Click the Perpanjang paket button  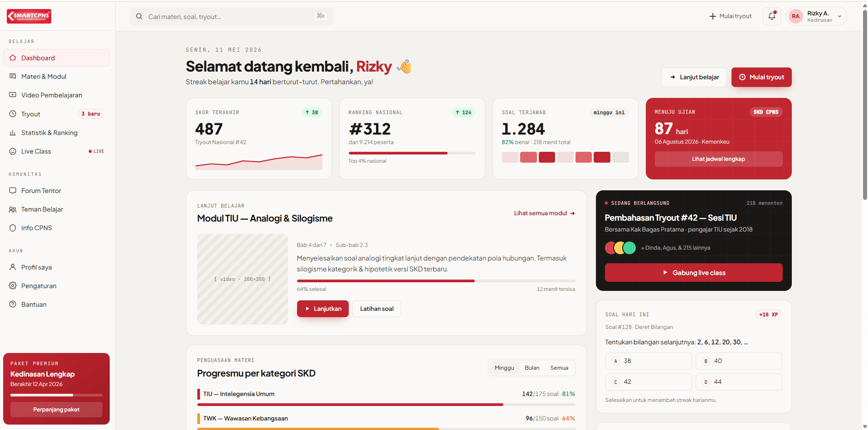(x=56, y=410)
